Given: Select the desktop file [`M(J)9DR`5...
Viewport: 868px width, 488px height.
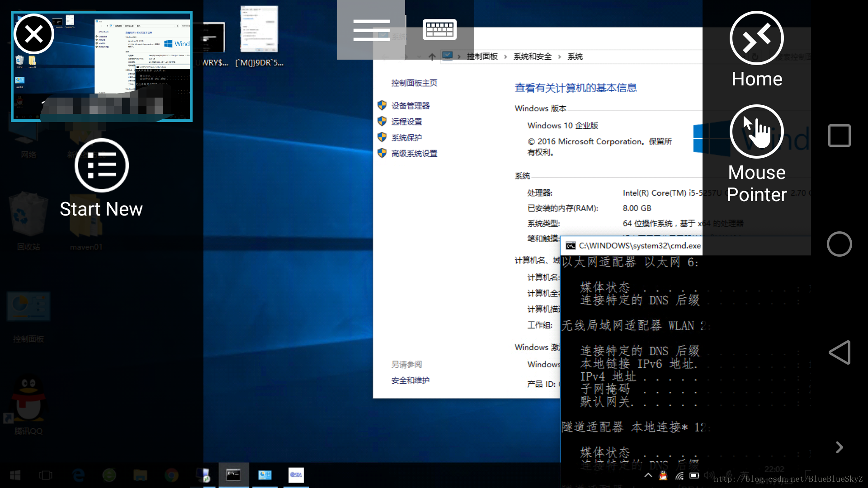Looking at the screenshot, I should [259, 36].
